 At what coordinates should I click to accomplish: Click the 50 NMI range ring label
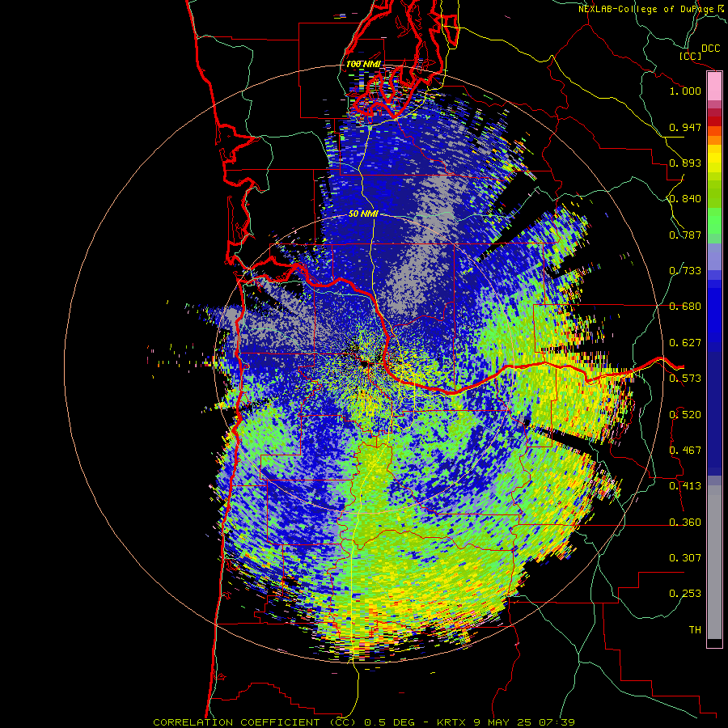tap(363, 214)
